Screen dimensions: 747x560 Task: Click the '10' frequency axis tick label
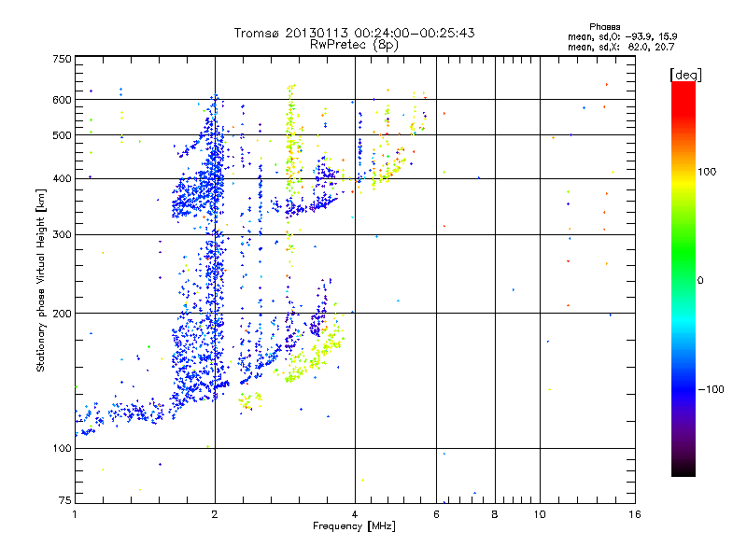click(x=540, y=514)
